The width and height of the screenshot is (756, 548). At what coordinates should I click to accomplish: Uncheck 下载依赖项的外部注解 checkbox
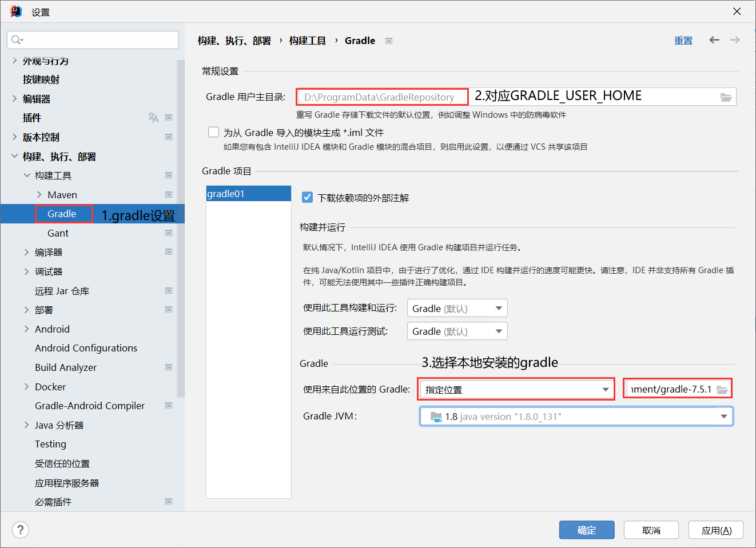[307, 197]
